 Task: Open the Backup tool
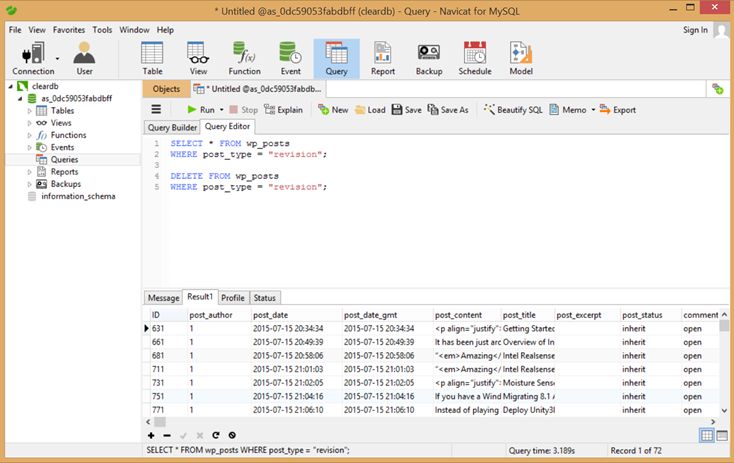pos(429,58)
